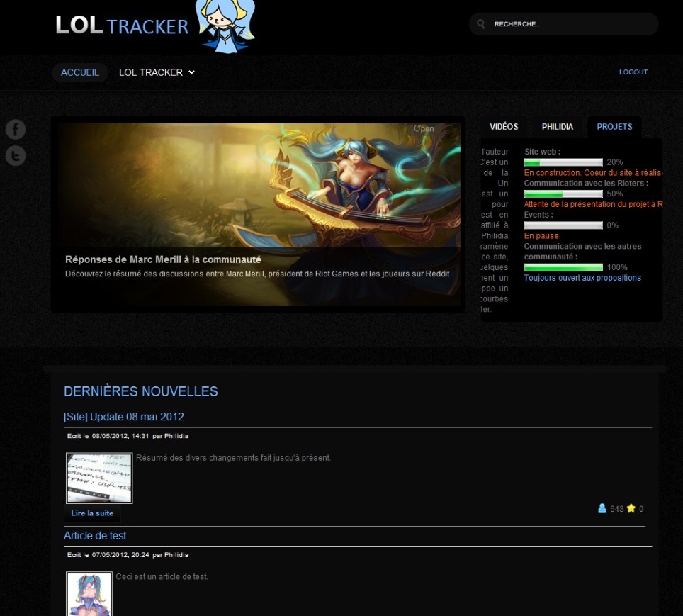This screenshot has height=616, width=683.
Task: Click the Events 0% progress bar
Action: click(563, 225)
